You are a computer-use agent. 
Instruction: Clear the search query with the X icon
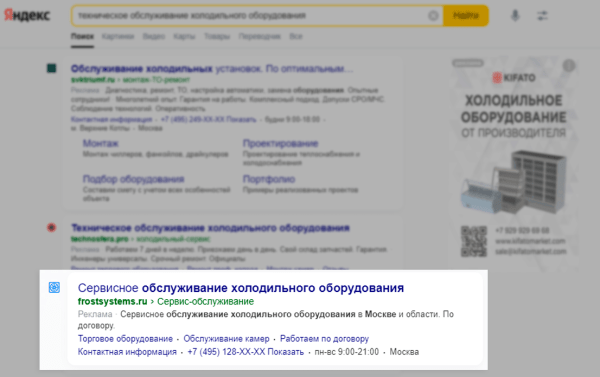[433, 16]
